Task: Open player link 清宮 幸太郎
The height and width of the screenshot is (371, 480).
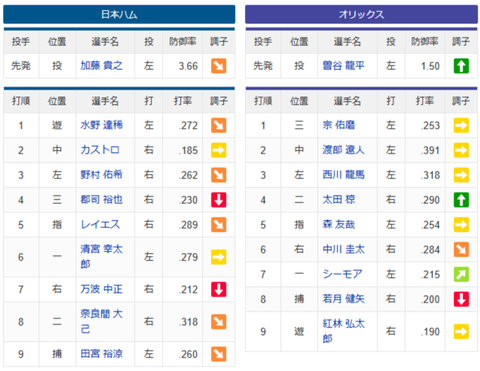Action: 101,257
